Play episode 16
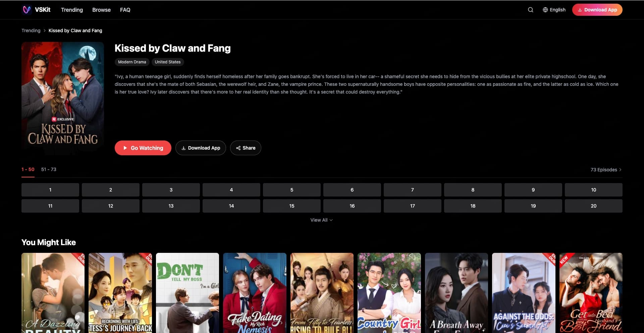644x333 pixels. pos(352,206)
